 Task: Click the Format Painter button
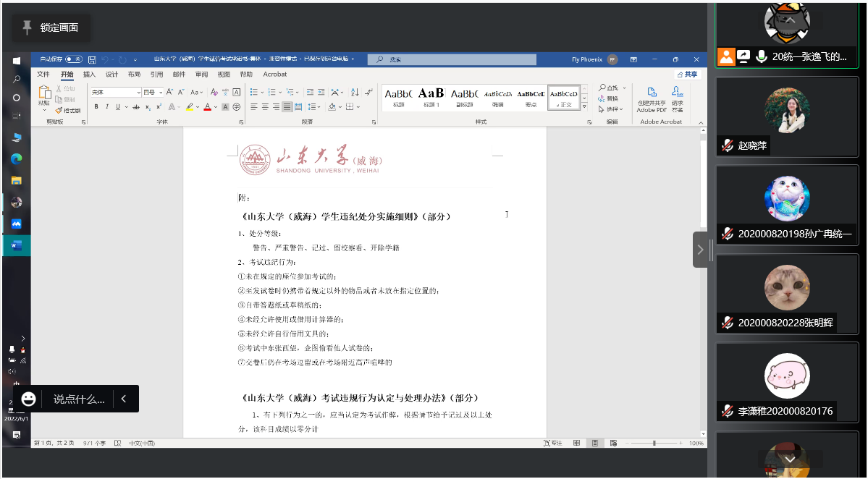(x=69, y=111)
